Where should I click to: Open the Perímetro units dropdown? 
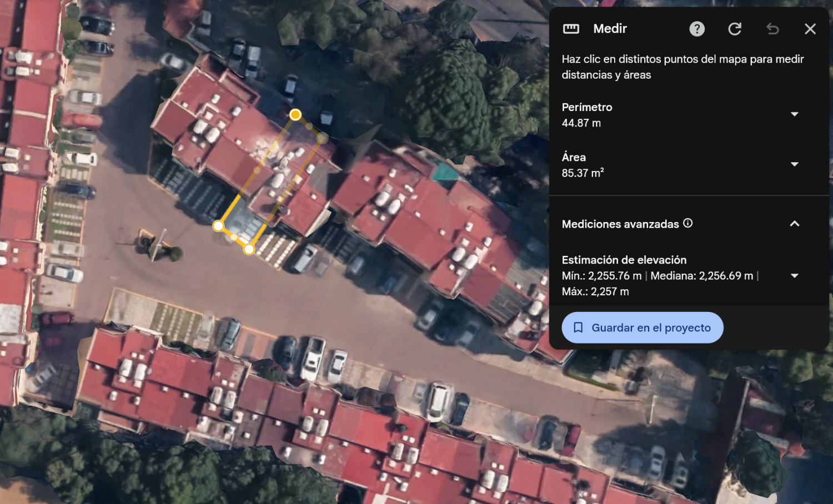point(795,114)
